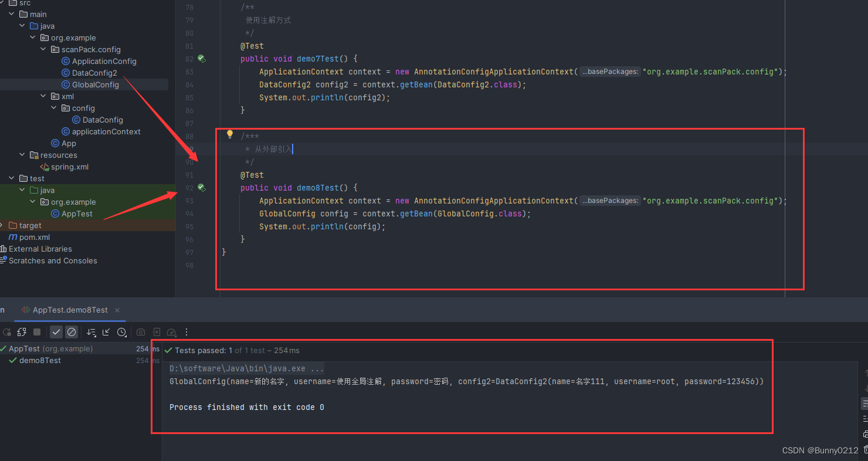Open DataConfig2 class in project tree

click(x=94, y=73)
